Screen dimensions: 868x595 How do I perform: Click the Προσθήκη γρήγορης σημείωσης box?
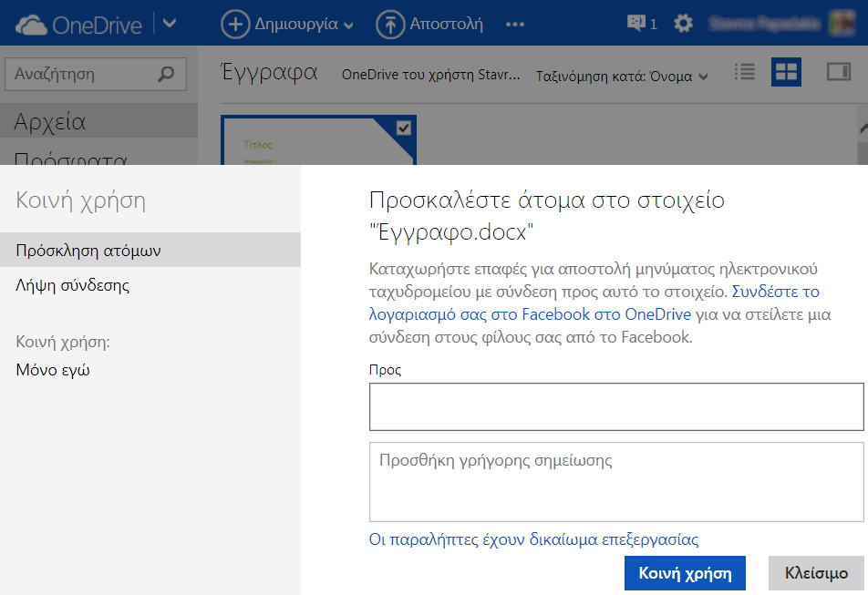coord(616,482)
